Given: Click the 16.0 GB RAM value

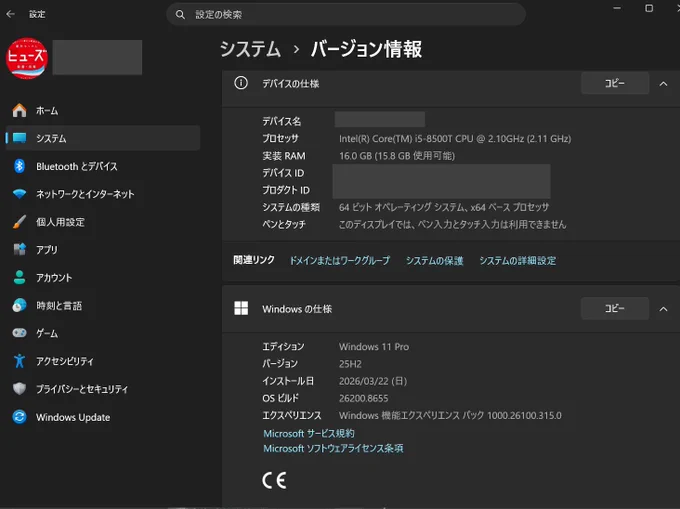Looking at the screenshot, I should [397, 156].
